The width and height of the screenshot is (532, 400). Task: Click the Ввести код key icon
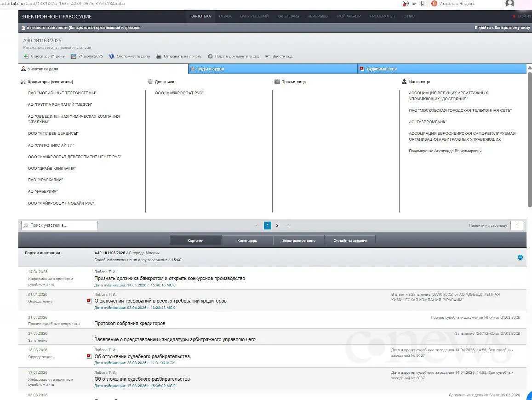click(268, 56)
